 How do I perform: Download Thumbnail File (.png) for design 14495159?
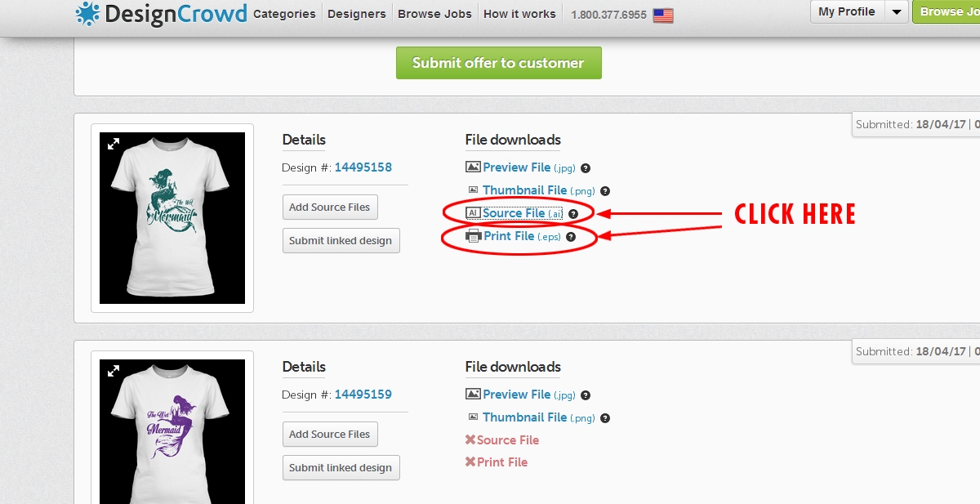tap(539, 417)
